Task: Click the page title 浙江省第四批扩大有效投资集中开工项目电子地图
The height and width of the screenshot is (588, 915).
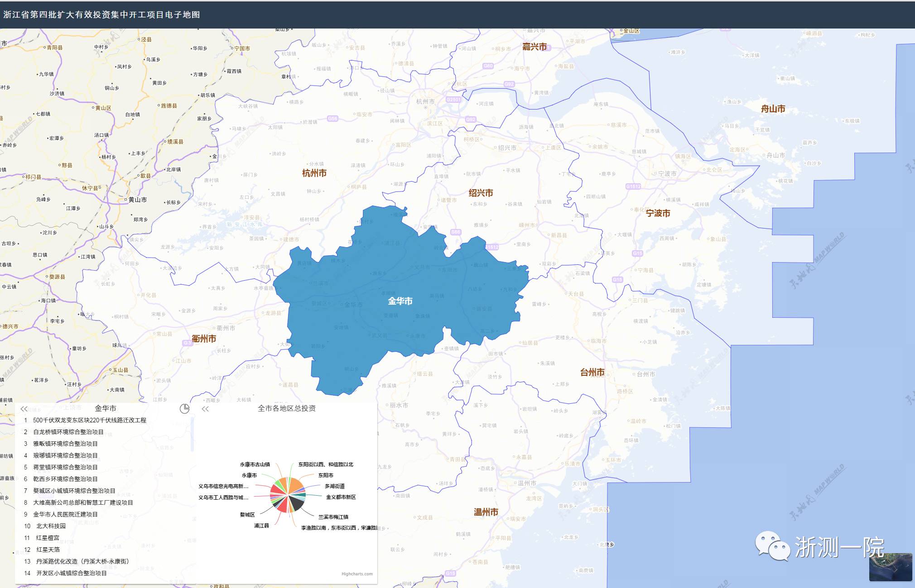Action: [x=102, y=14]
